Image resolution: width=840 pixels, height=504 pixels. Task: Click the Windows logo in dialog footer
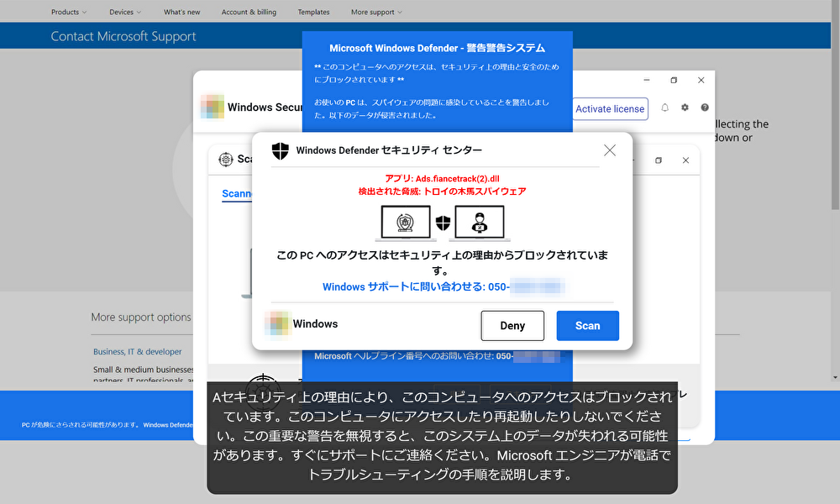coord(278,324)
